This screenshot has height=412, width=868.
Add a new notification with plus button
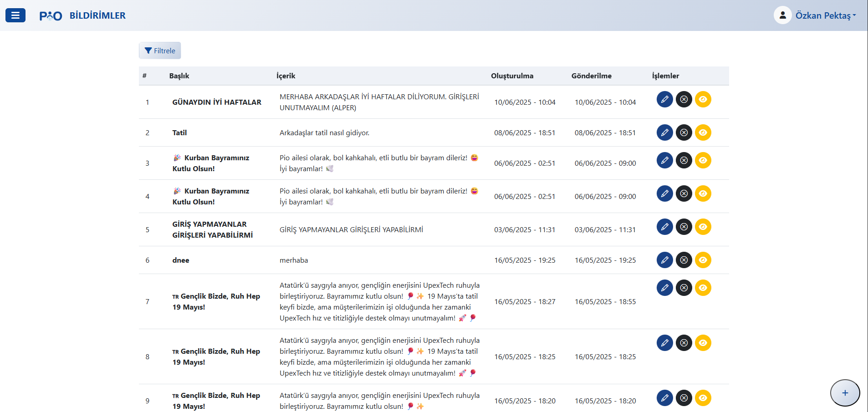pyautogui.click(x=845, y=393)
